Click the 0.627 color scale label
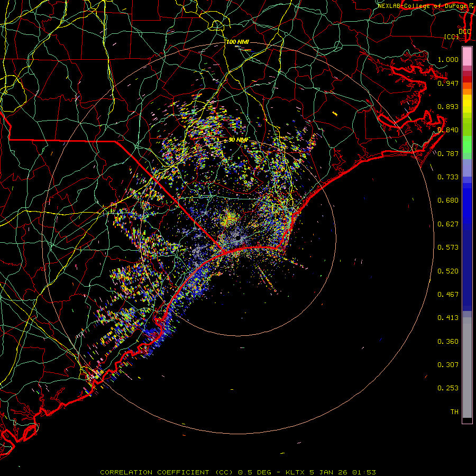 pyautogui.click(x=448, y=224)
